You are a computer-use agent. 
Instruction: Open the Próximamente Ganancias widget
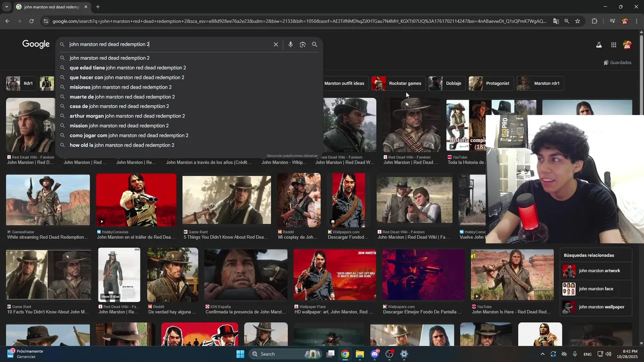(25, 354)
